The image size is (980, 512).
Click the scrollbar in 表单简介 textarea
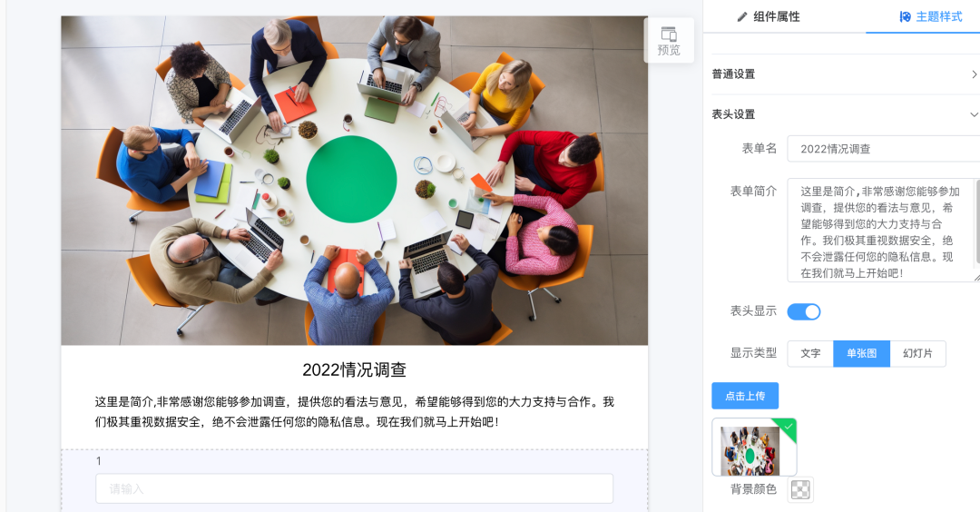[977, 222]
